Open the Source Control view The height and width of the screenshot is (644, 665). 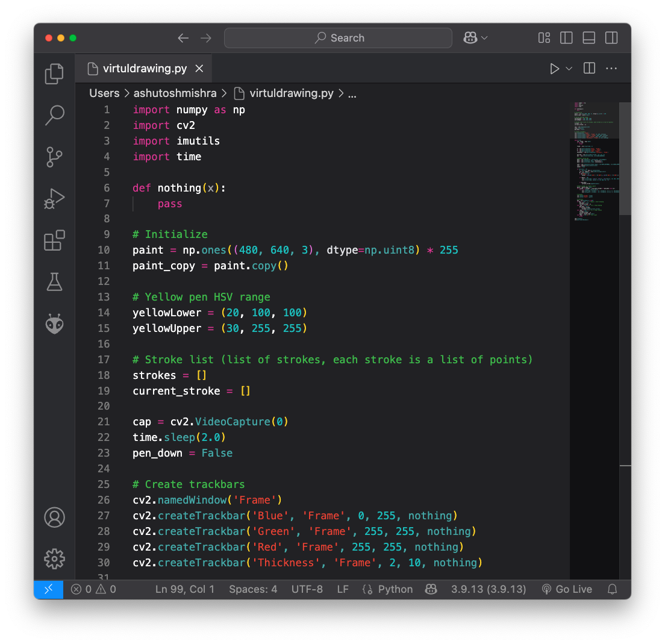54,157
